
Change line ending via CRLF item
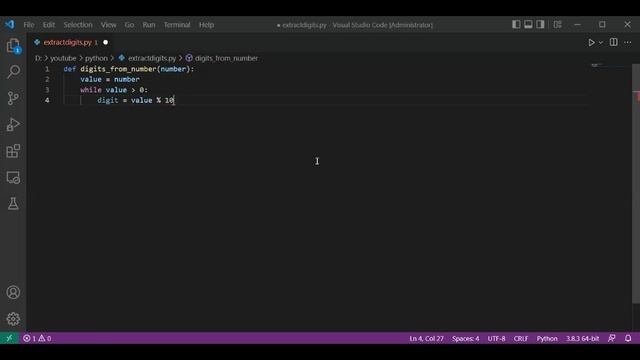click(521, 338)
